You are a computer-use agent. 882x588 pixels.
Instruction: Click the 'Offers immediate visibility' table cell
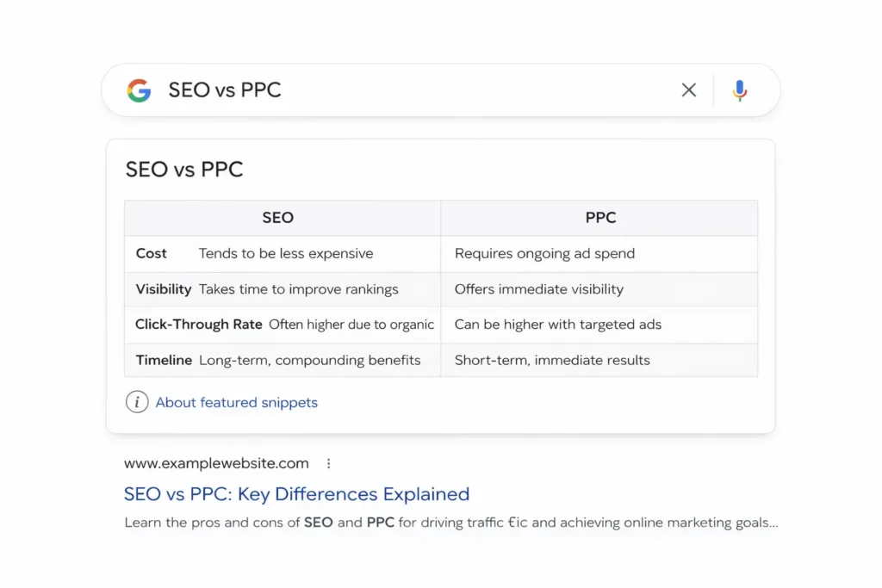click(538, 289)
